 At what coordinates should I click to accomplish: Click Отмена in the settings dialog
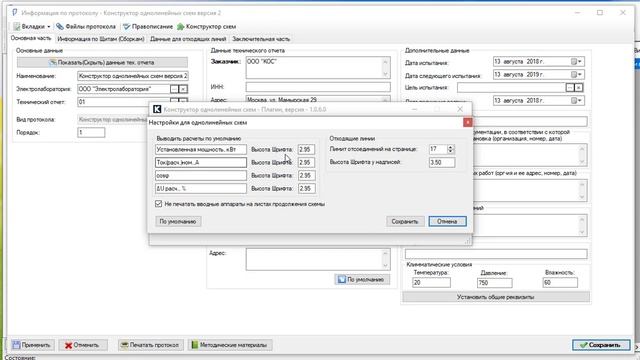447,221
